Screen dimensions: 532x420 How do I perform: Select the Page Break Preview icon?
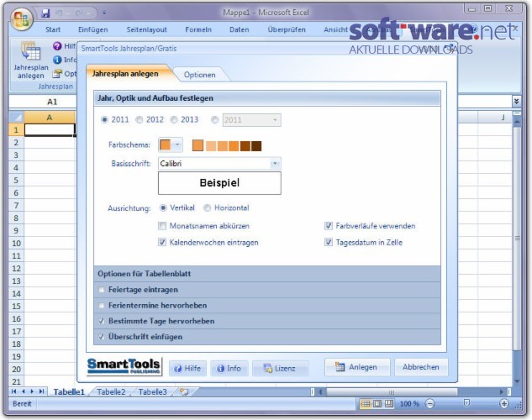point(389,404)
